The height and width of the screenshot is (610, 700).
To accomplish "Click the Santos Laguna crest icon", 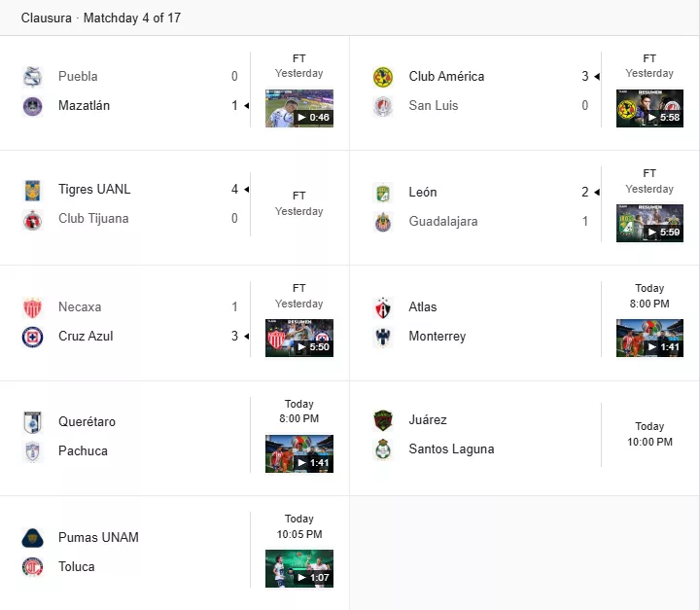I will pyautogui.click(x=383, y=449).
